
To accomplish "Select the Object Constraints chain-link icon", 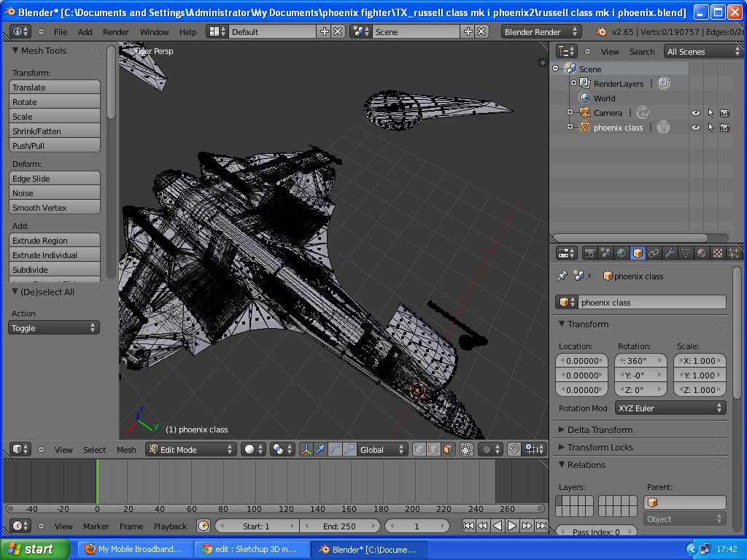I will click(x=651, y=252).
